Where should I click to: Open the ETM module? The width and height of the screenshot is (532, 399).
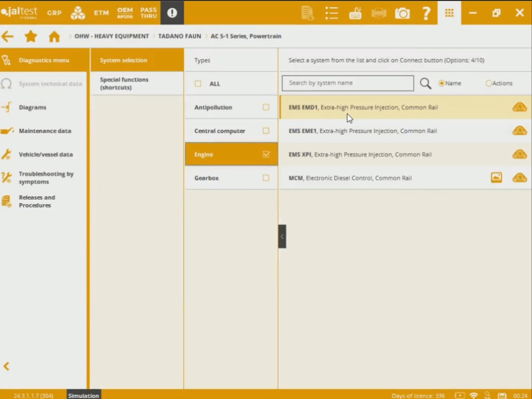pos(101,13)
